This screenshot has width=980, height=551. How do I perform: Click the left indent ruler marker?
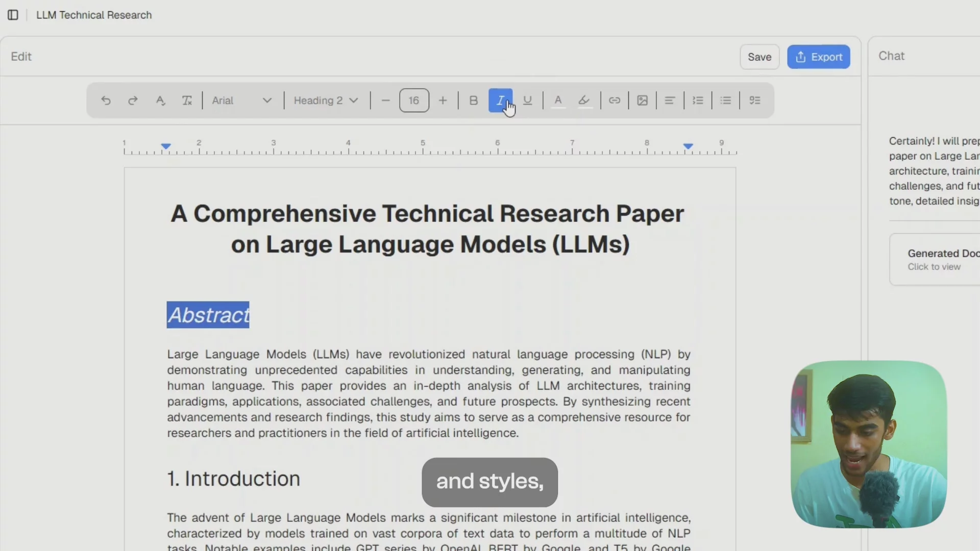point(166,146)
